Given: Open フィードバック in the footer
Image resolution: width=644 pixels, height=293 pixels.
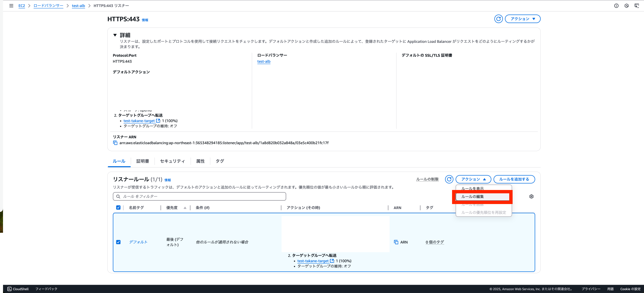Looking at the screenshot, I should pos(46,289).
